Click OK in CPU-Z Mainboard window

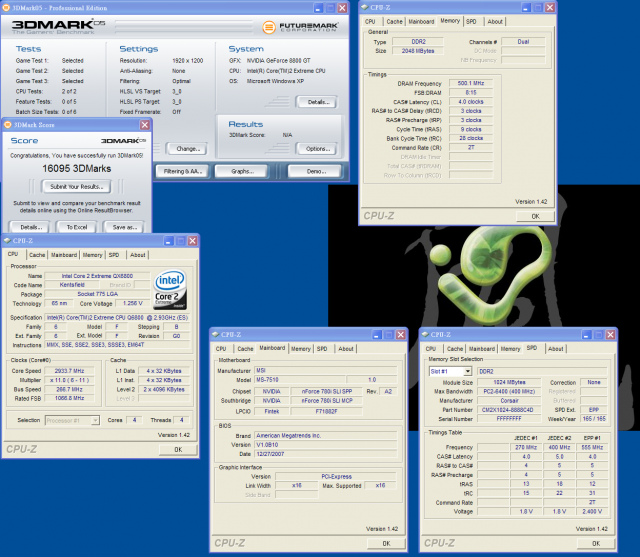tap(386, 544)
